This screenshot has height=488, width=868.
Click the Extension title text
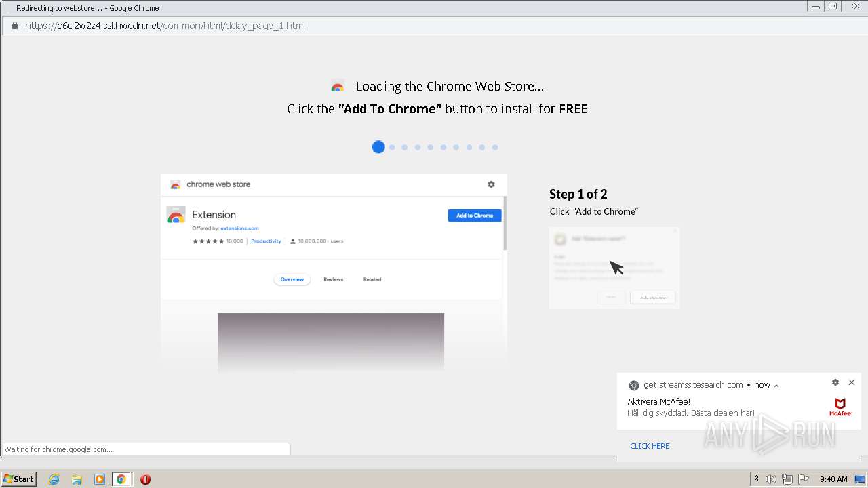(x=214, y=215)
